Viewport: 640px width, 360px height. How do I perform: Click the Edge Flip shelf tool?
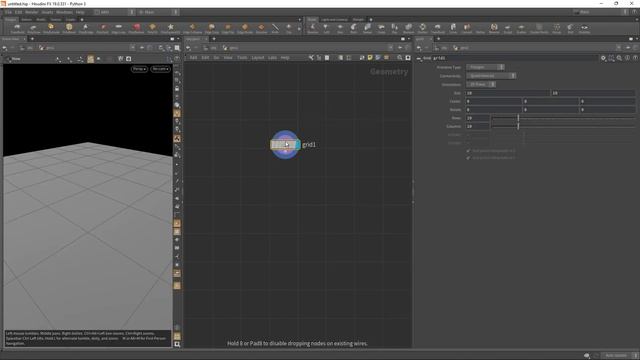pos(228,28)
